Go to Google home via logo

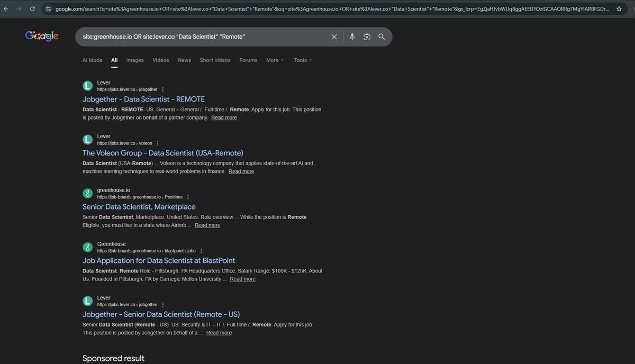[x=42, y=36]
